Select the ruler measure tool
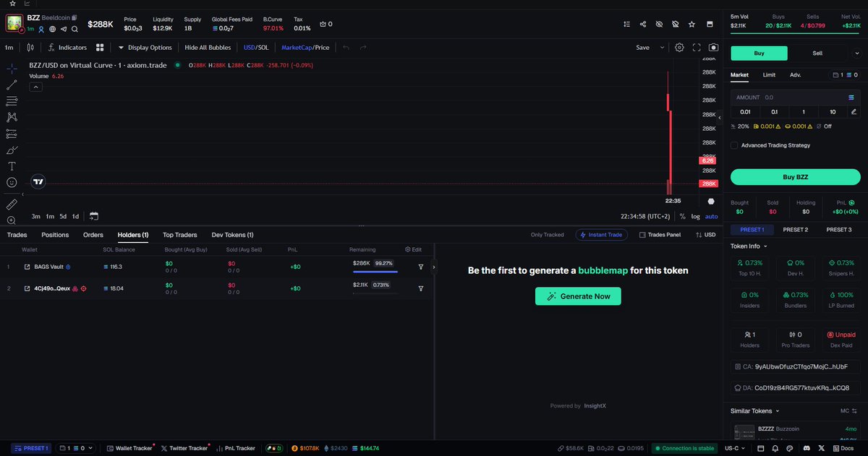This screenshot has height=456, width=868. tap(12, 205)
